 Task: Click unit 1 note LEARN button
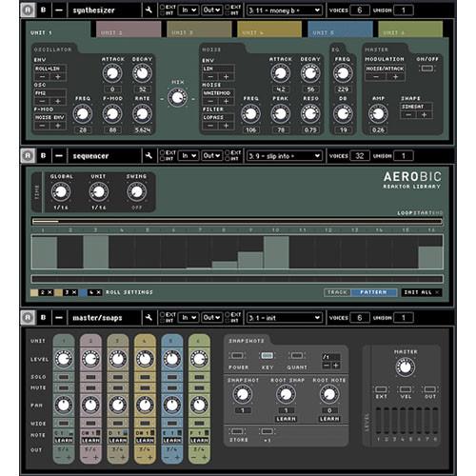pos(64,441)
